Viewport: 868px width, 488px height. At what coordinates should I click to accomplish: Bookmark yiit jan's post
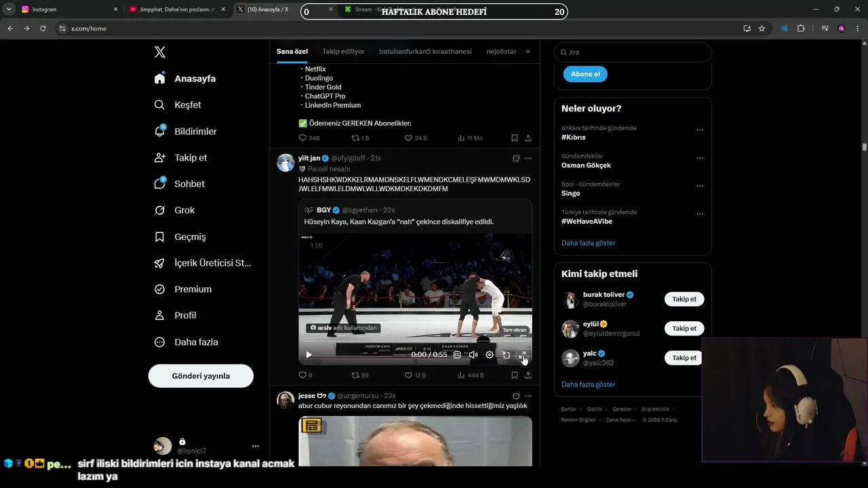pos(515,375)
